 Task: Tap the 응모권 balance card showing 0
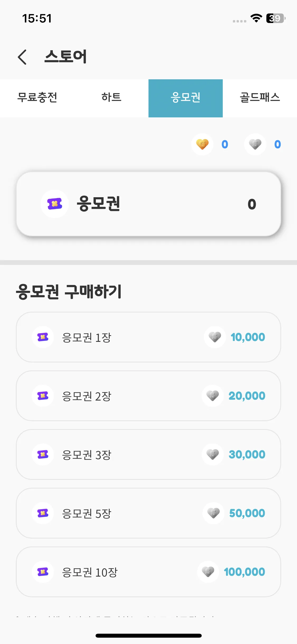(148, 204)
